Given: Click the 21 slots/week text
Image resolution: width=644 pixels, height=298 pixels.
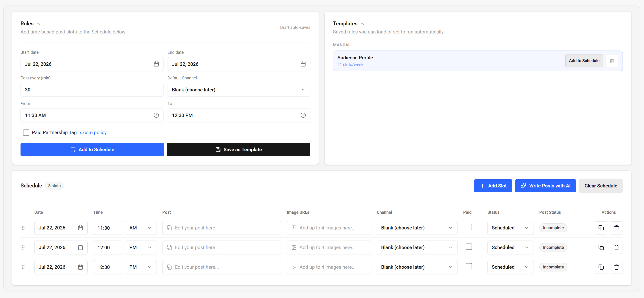Looking at the screenshot, I should pyautogui.click(x=350, y=65).
